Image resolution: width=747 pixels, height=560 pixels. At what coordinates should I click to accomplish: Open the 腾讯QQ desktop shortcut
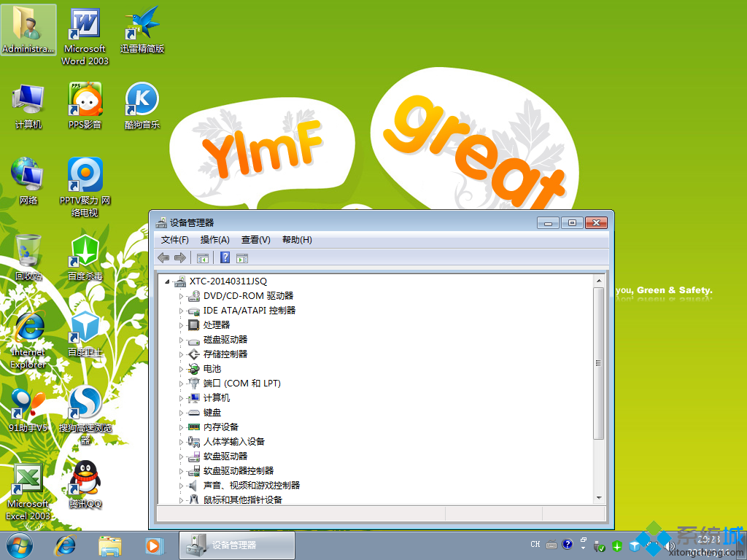(85, 482)
